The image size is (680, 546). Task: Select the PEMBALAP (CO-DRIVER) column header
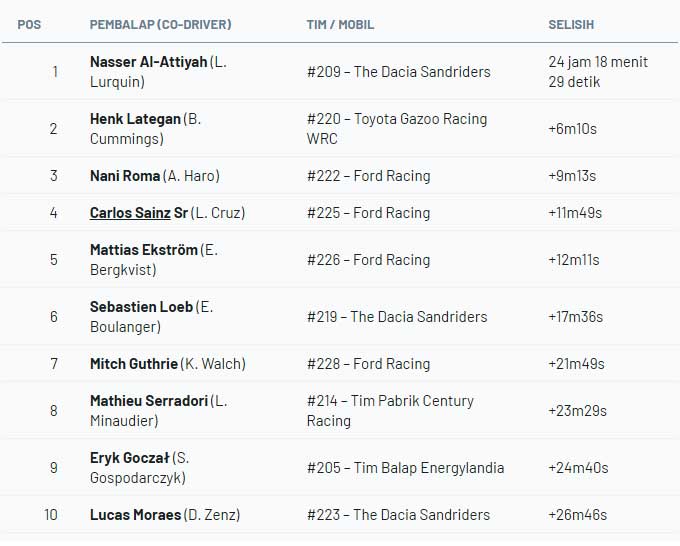click(x=160, y=24)
